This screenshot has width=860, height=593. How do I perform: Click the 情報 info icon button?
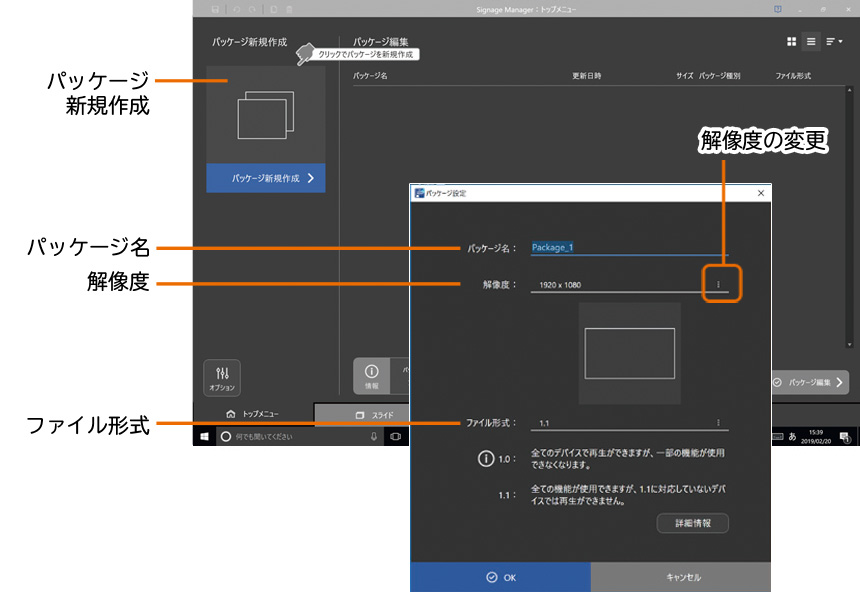point(371,376)
